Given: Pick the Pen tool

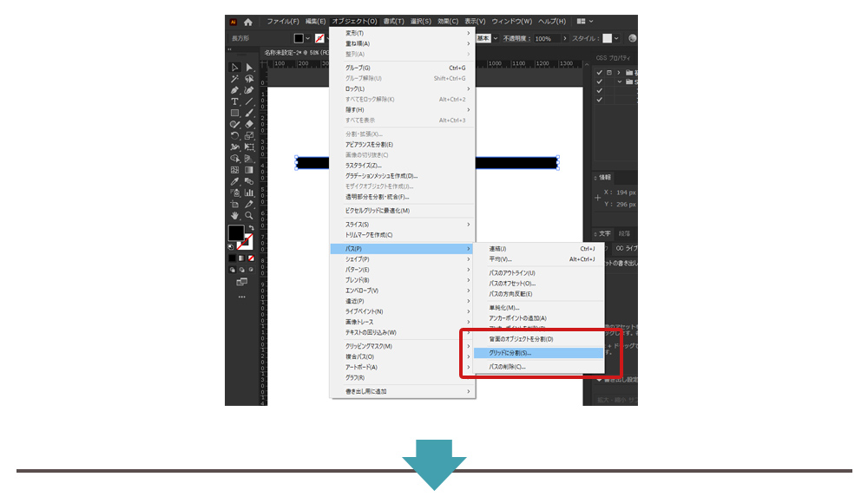Looking at the screenshot, I should (x=234, y=90).
